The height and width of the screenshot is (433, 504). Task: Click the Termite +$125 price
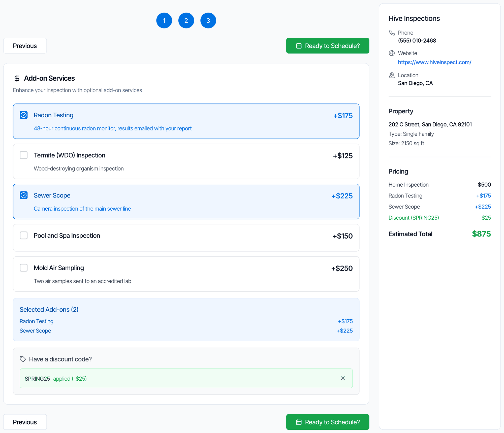343,156
